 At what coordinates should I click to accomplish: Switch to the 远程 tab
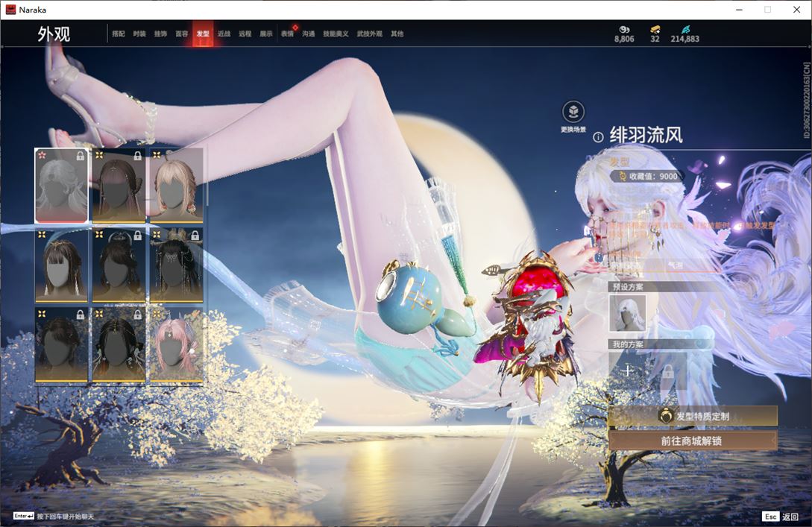[245, 34]
